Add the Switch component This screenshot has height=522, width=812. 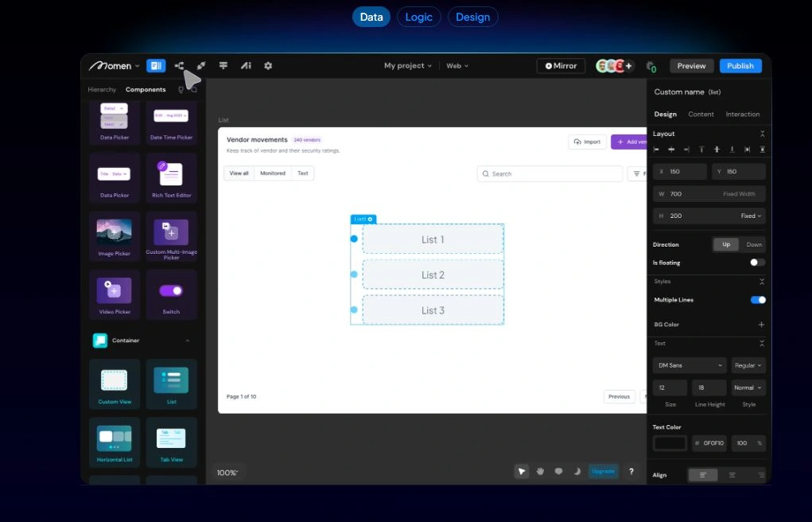pyautogui.click(x=171, y=291)
